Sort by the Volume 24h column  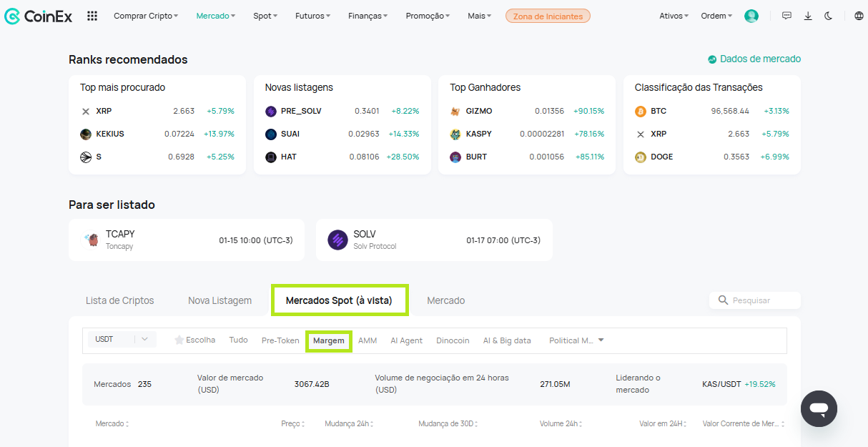pyautogui.click(x=561, y=424)
